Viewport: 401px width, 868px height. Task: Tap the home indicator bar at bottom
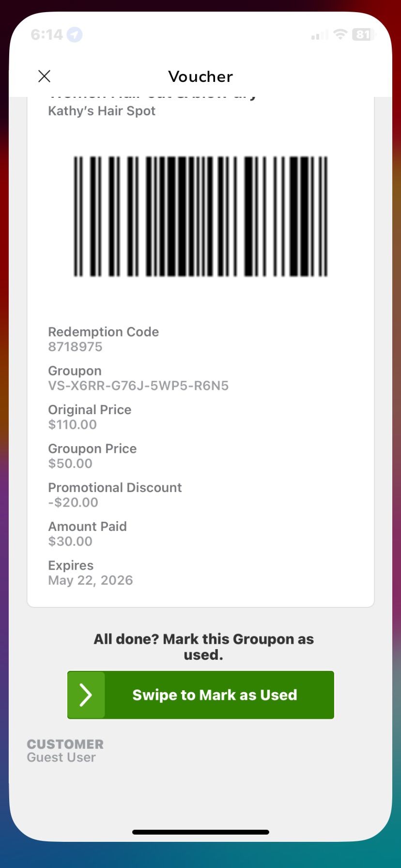200,832
